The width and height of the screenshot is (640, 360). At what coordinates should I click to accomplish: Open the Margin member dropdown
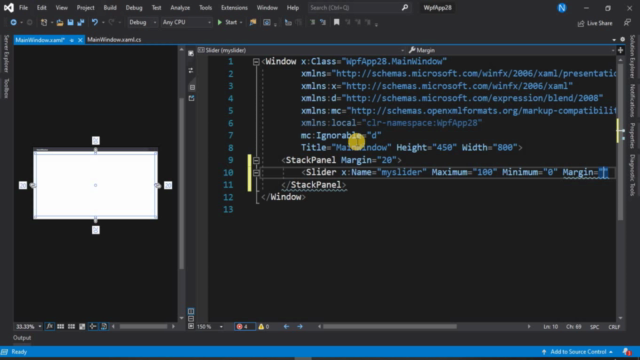(x=511, y=50)
